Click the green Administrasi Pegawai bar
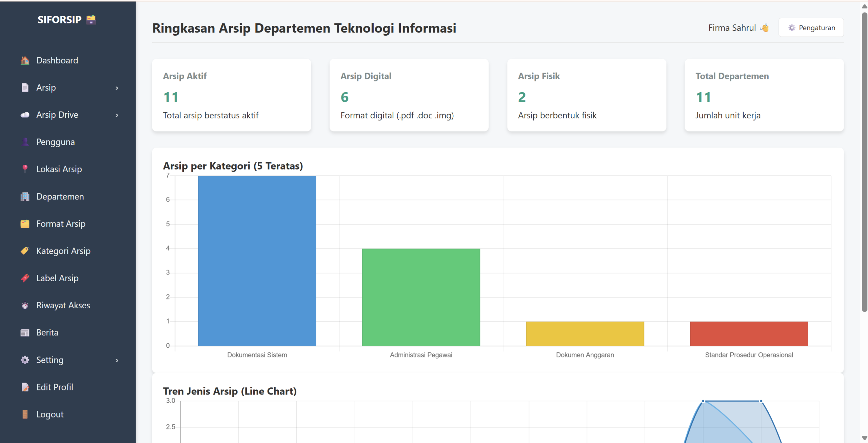Viewport: 868px width, 443px height. (x=421, y=297)
